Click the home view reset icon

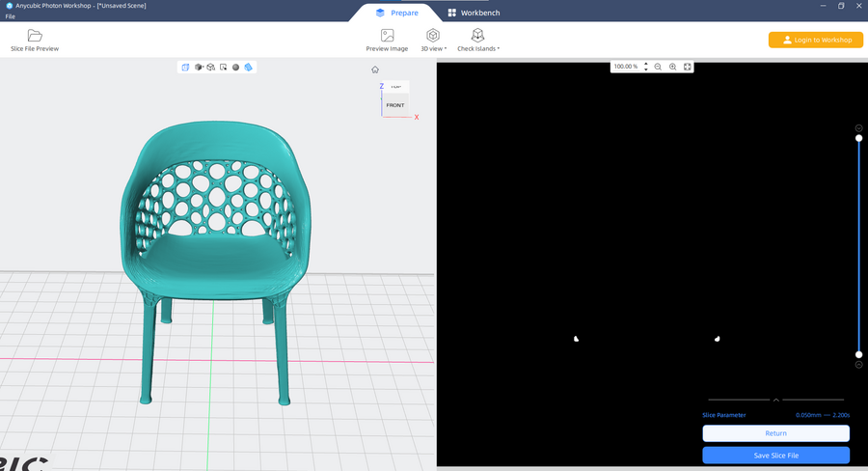point(375,69)
